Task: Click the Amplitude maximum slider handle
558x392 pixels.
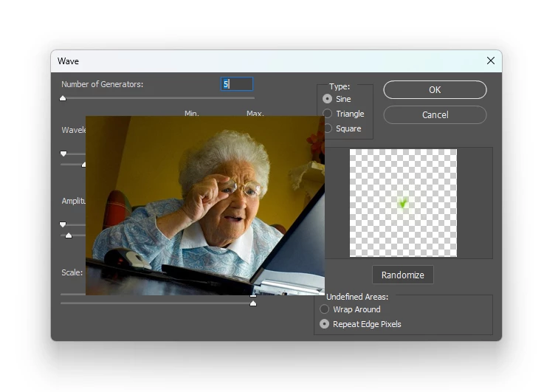Action: [x=69, y=235]
